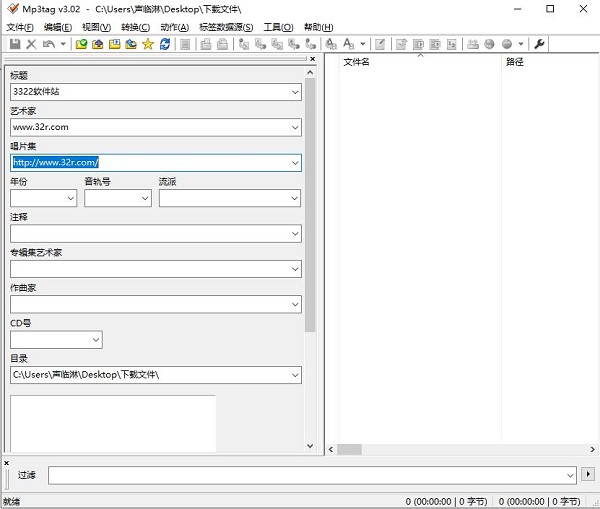Open the 流派 genre dropdown
600x509 pixels.
coord(295,199)
